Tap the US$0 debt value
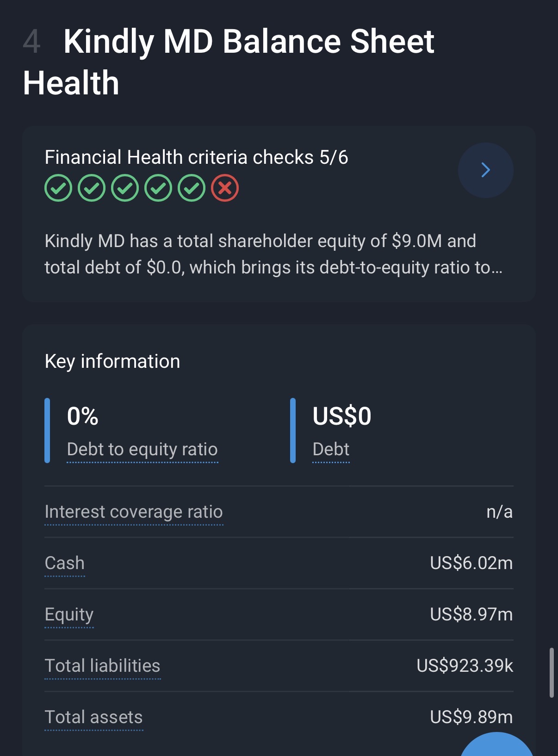The image size is (558, 756). tap(341, 416)
